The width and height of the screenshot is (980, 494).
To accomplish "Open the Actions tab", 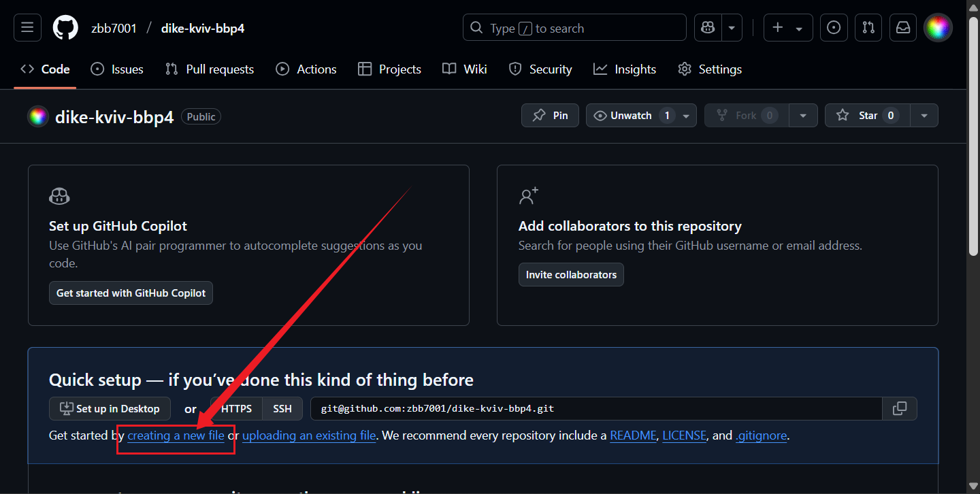I will 306,69.
